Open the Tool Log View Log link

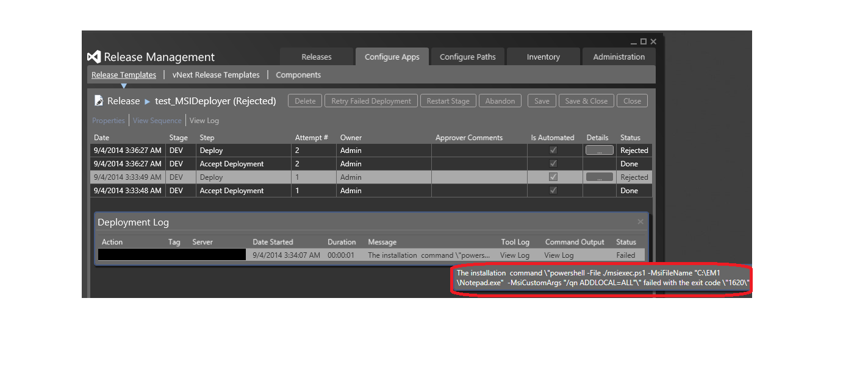coord(515,255)
